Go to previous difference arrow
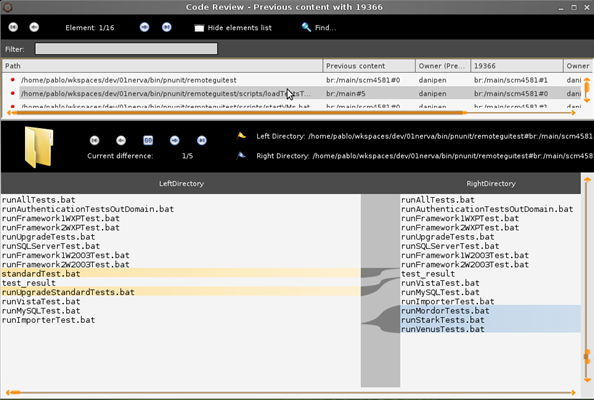The image size is (594, 400). click(x=121, y=141)
